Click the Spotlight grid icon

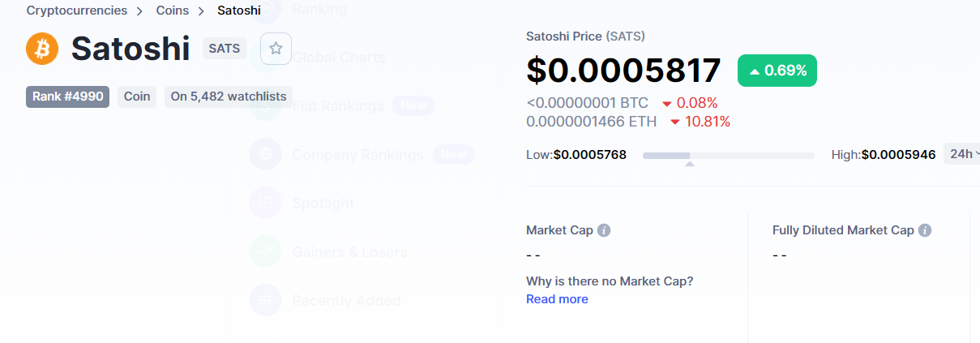coord(266,203)
